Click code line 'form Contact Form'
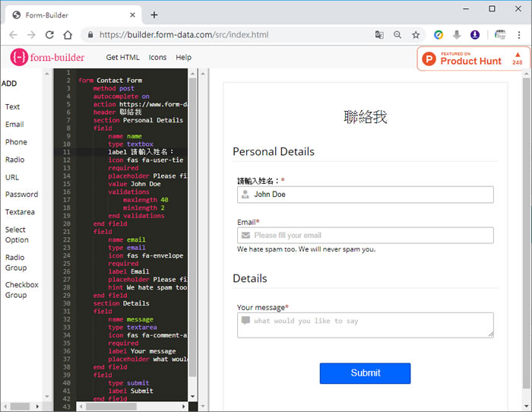Screen dimensions: 532x412 (110, 80)
